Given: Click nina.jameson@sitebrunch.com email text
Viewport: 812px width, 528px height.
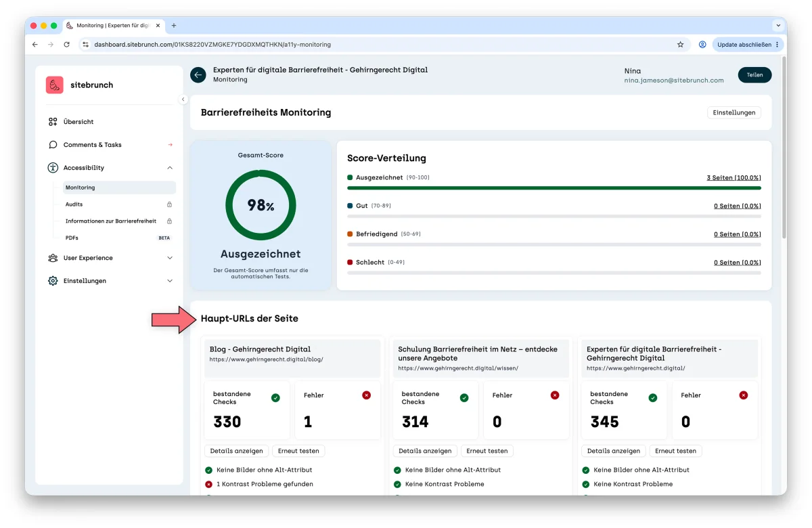Looking at the screenshot, I should [673, 80].
